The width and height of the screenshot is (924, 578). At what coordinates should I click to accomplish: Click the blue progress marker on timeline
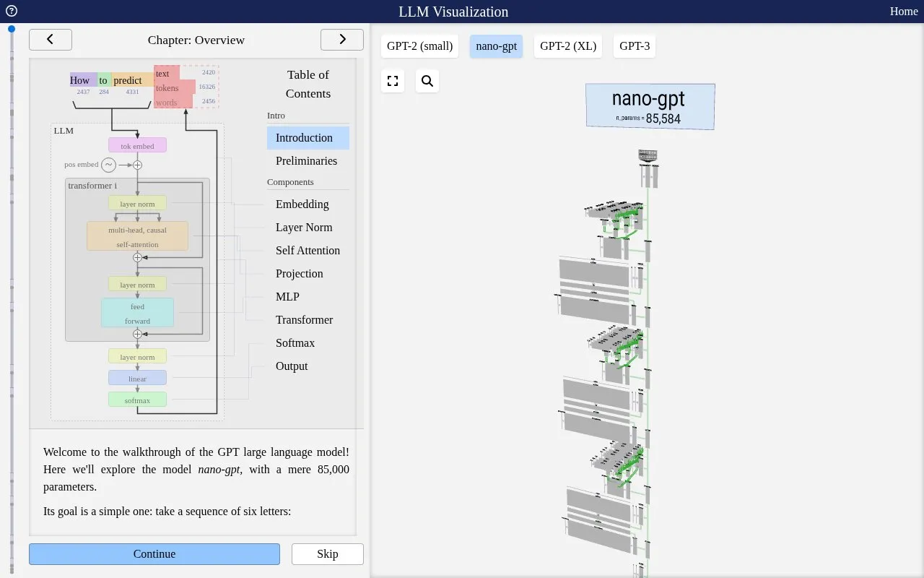(x=12, y=29)
